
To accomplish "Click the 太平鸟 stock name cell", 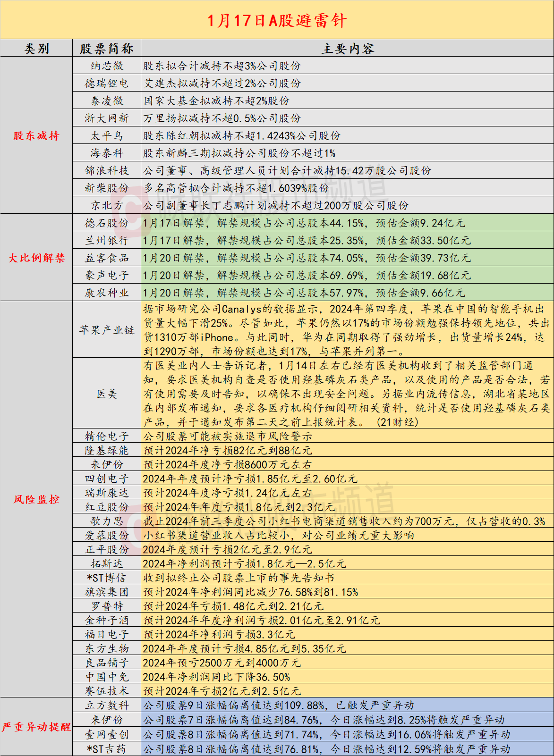I will tap(107, 136).
